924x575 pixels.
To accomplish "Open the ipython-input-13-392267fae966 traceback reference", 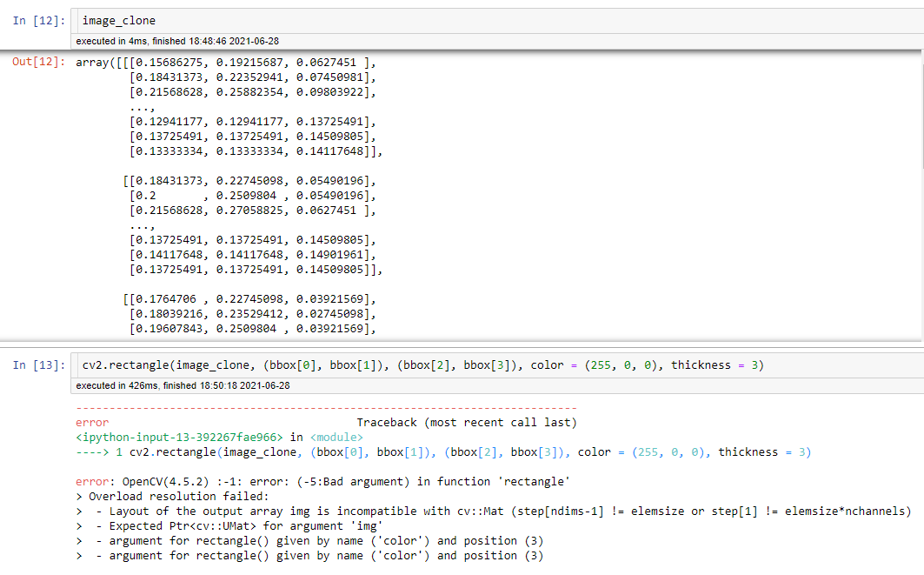I will (x=179, y=437).
